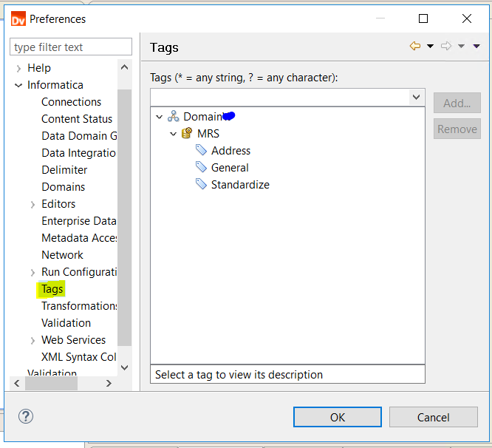Select the Transformations preference page
The image size is (492, 448).
79,306
